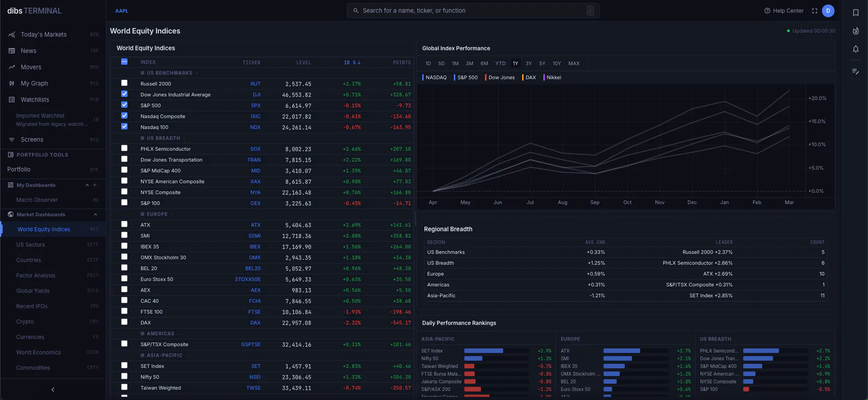
Task: Uncheck the Nasdaq 100 checkbox
Action: coord(124,126)
